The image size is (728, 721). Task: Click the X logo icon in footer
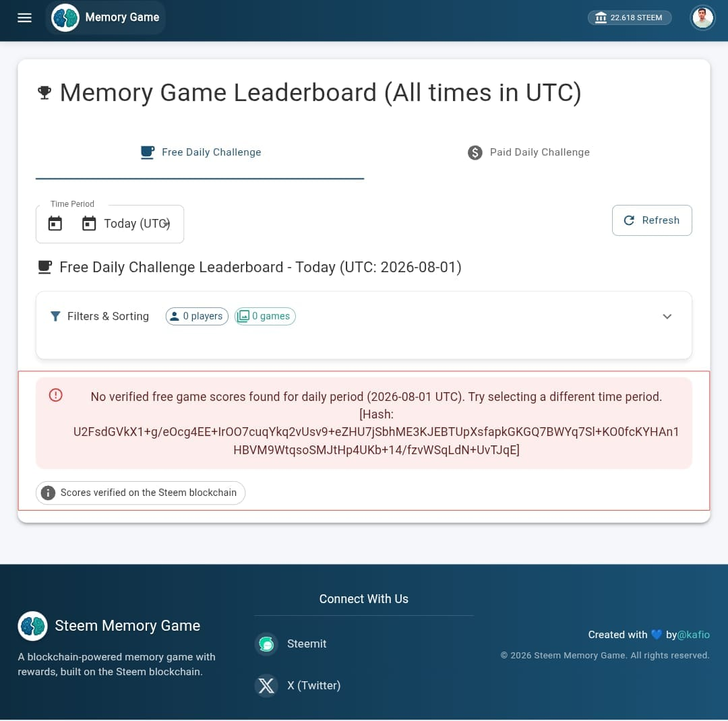266,685
